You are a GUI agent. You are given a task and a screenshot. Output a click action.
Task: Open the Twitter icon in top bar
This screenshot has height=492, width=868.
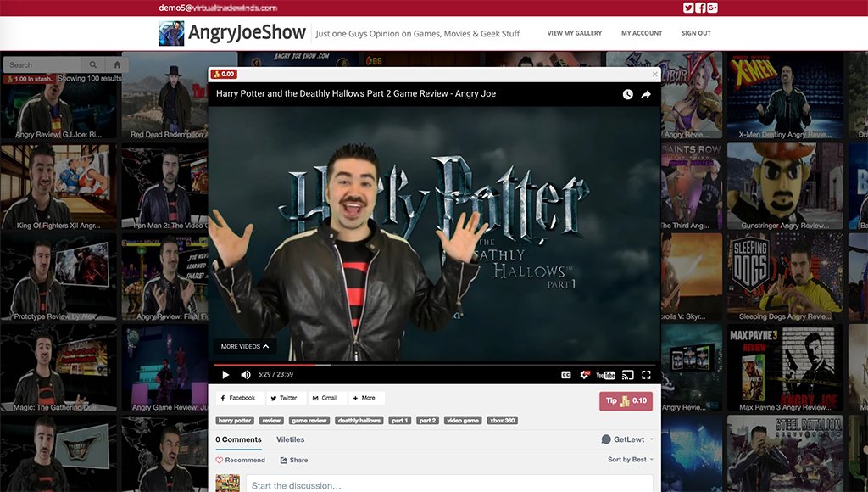[688, 8]
